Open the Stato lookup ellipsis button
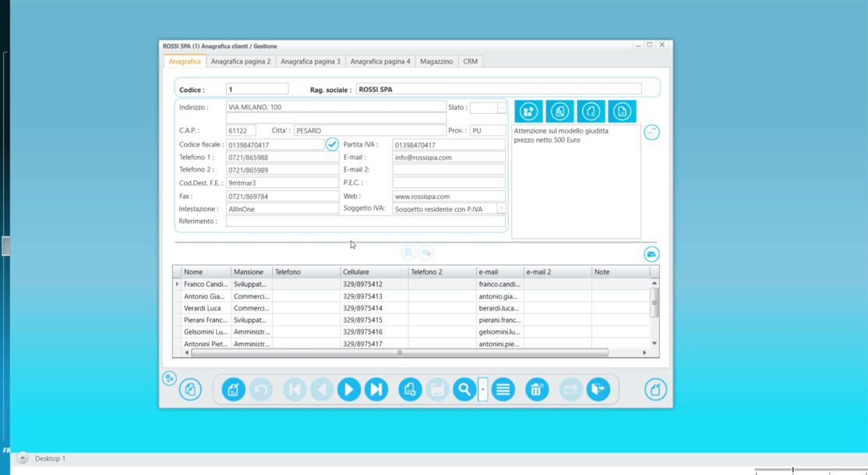Screen dimensions: 868x475 coord(502,108)
